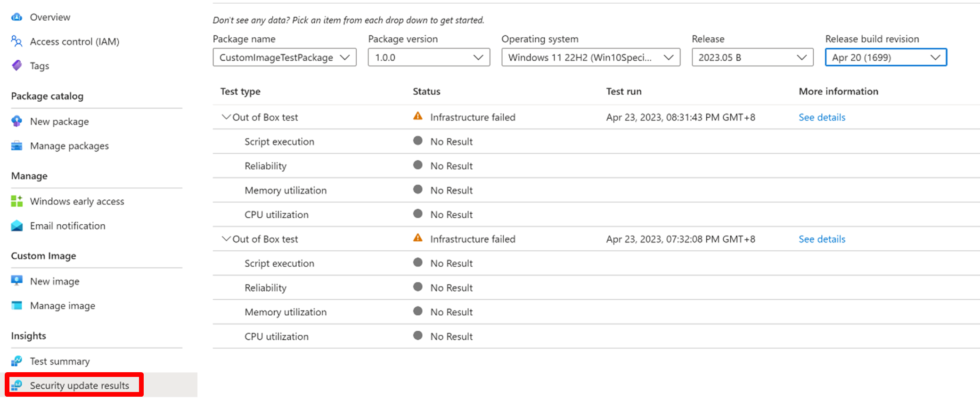This screenshot has width=980, height=400.
Task: Open See details for 07:32:08 PM run
Action: point(822,239)
